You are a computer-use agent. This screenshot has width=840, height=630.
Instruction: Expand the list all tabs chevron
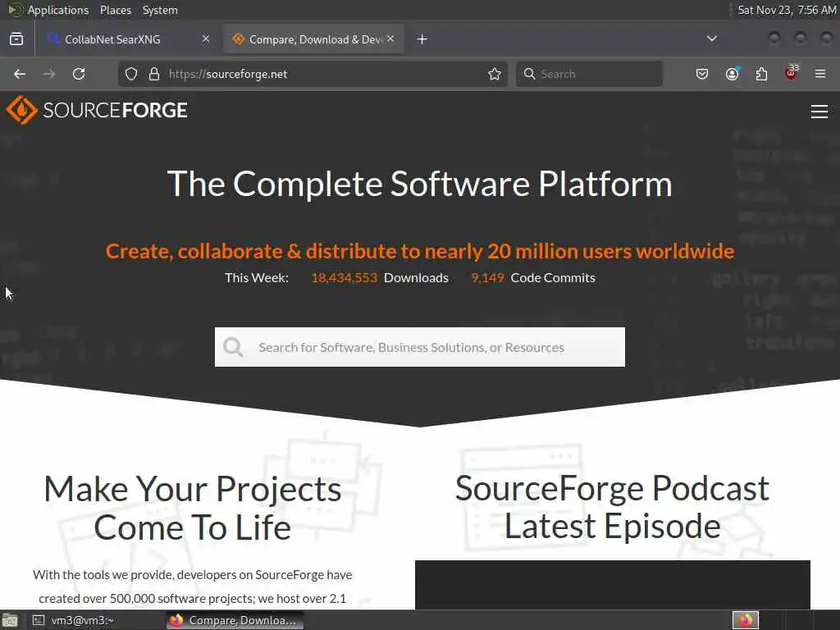point(712,39)
